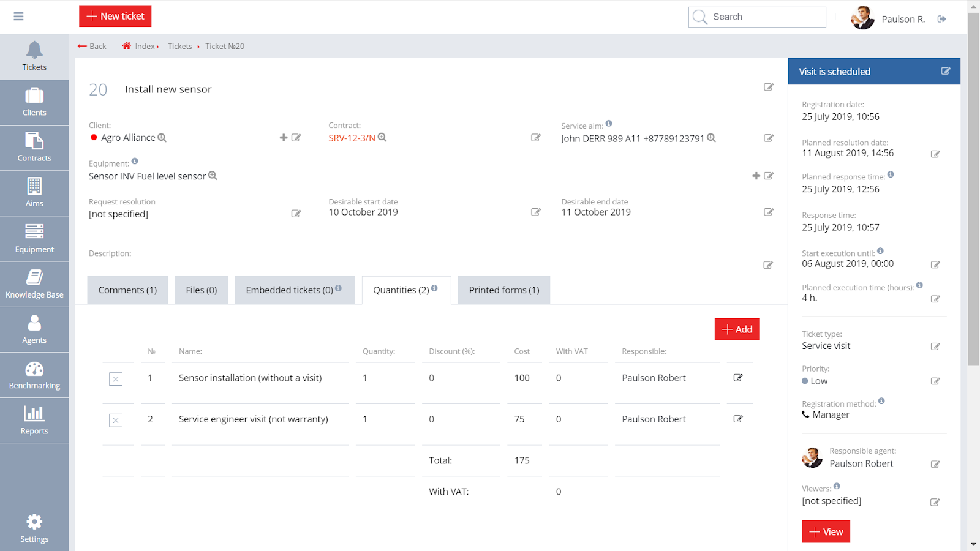Click plus icon to add equipment
Viewport: 980px width, 551px height.
coord(756,176)
